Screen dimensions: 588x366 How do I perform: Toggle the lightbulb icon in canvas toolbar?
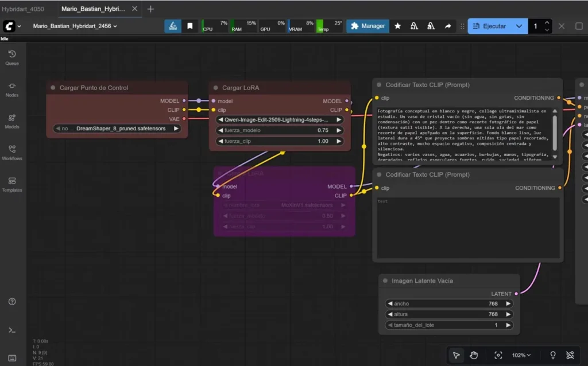(x=553, y=355)
